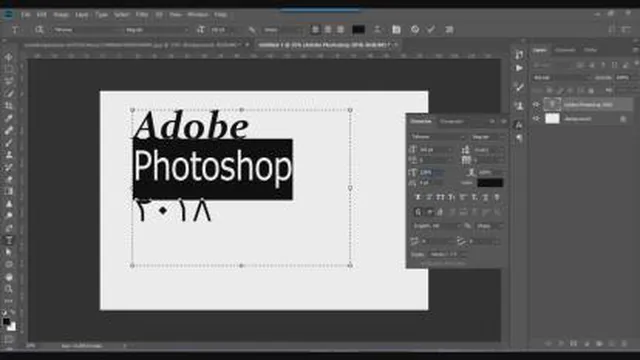Toggle Strikethrough in Character panel
Screen dimensions: 640x360
[497, 197]
